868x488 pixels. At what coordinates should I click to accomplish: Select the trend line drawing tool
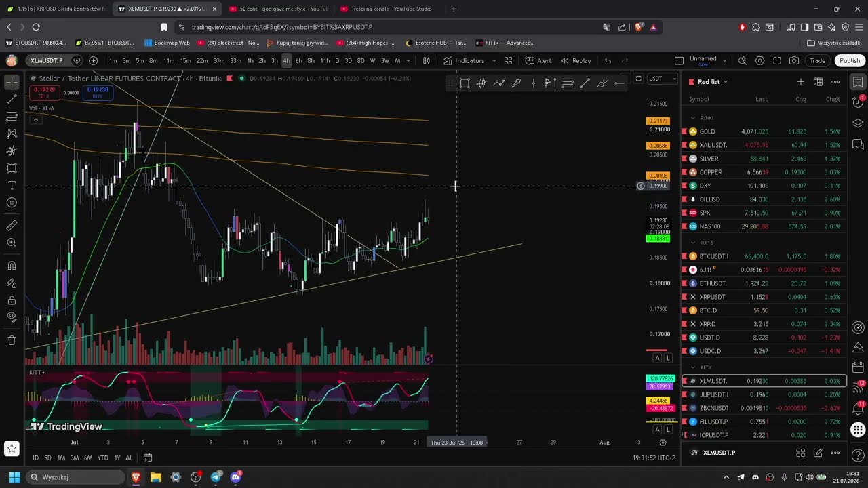point(12,100)
